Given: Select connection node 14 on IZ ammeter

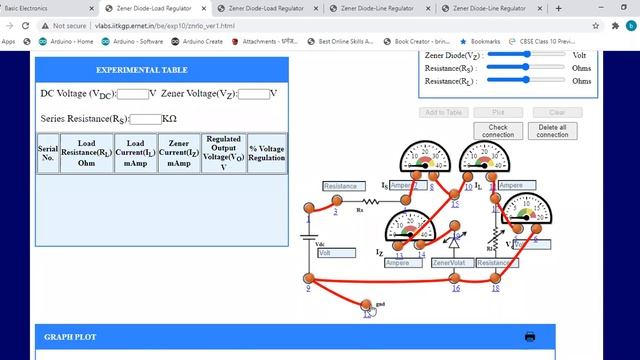Looking at the screenshot, I should pos(420,245).
